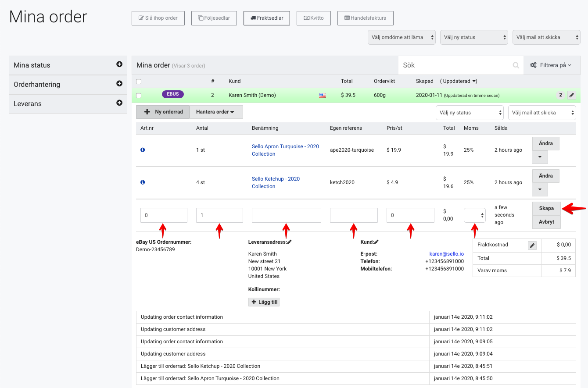
Task: Click Karen Smith (Demo) customer name
Action: point(252,95)
